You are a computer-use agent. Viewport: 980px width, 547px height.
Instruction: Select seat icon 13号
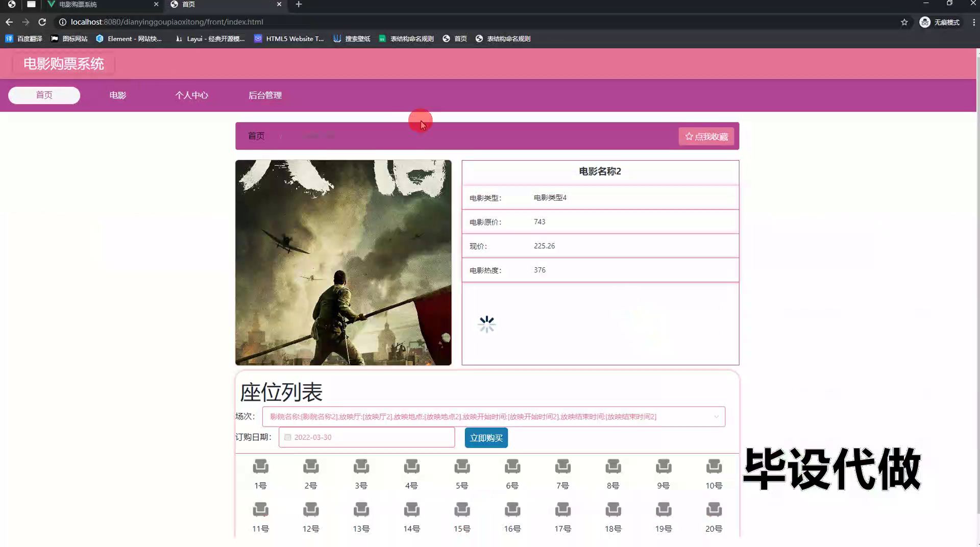(361, 509)
